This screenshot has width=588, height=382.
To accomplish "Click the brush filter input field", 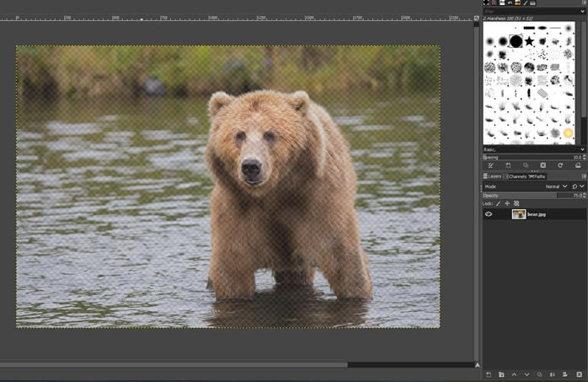I will (531, 12).
